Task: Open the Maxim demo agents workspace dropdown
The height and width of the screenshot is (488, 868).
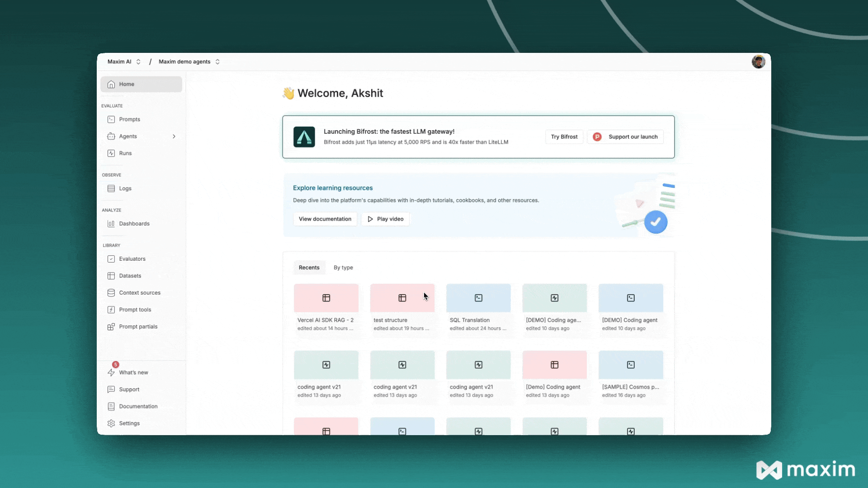Action: 189,62
